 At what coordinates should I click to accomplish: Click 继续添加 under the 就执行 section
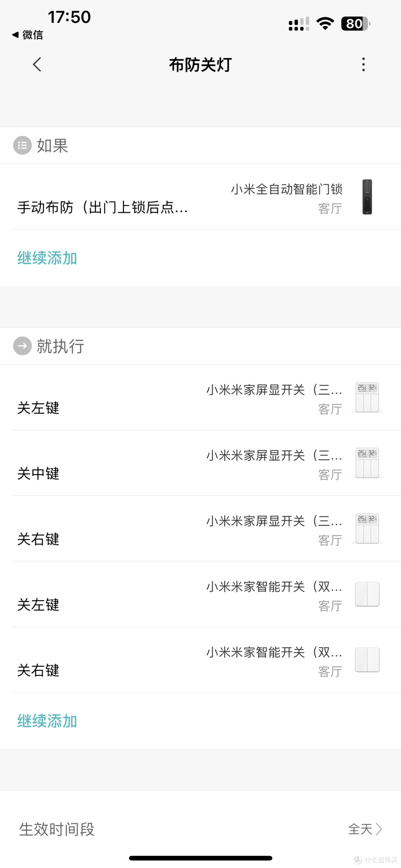pos(47,721)
